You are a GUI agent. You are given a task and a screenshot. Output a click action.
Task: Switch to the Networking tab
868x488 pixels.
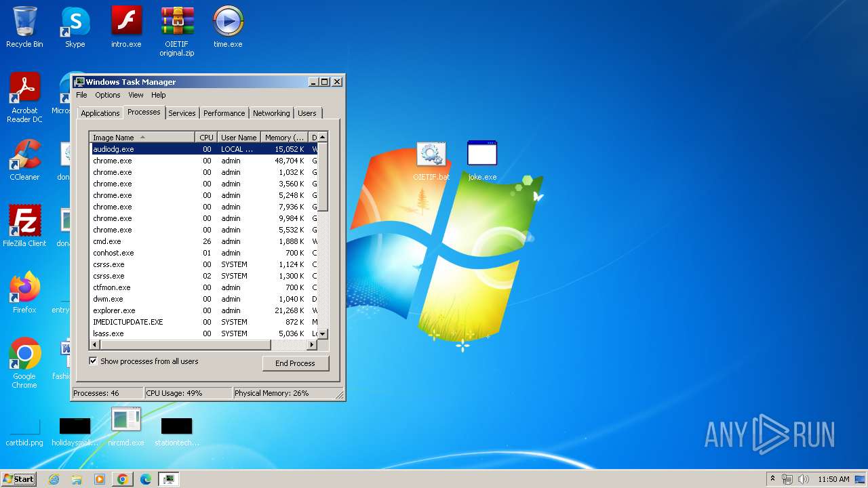click(271, 113)
